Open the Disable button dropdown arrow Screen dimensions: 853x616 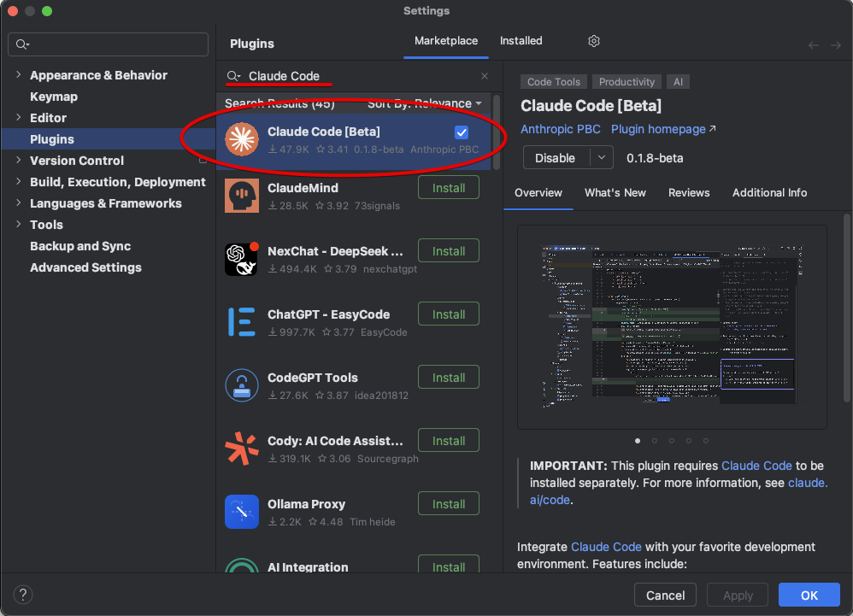click(x=600, y=158)
